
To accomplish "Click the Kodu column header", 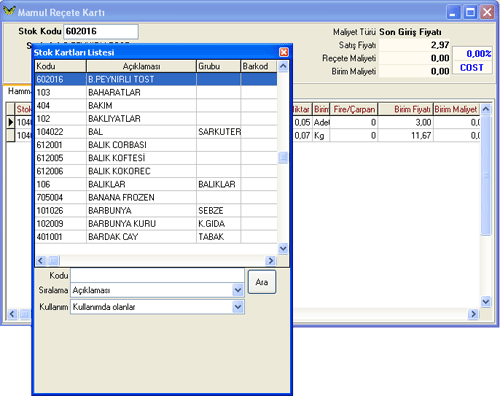I will 61,66.
